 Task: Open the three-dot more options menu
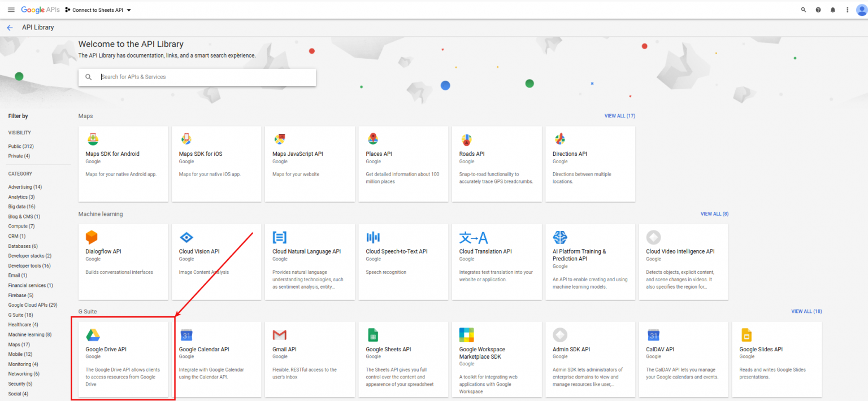(847, 10)
